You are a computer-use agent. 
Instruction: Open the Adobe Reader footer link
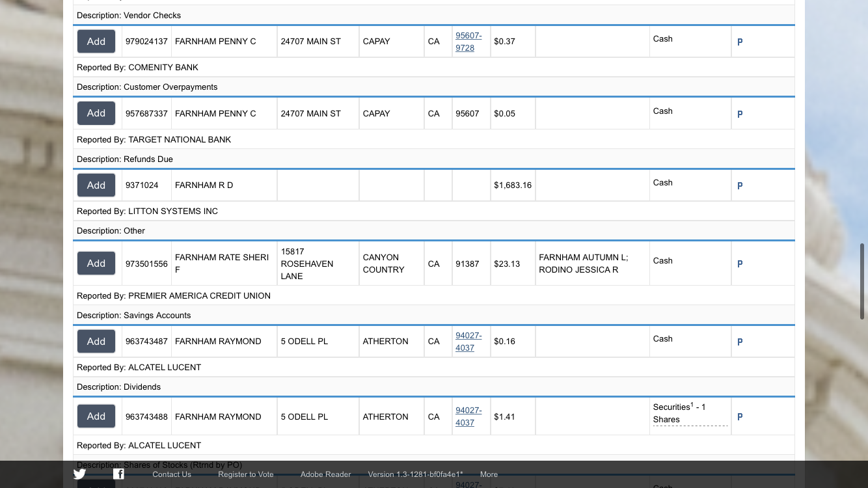[x=325, y=474]
